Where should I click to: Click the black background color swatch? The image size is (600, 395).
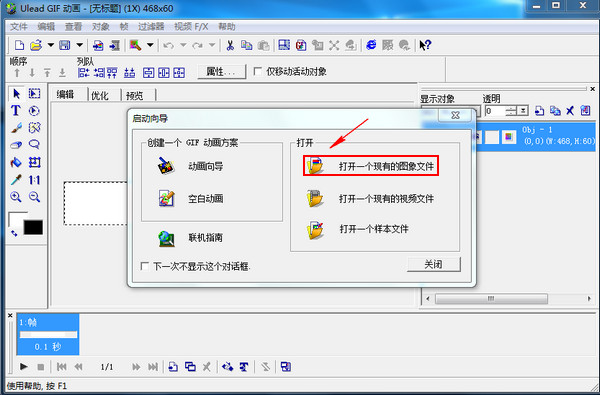(33, 227)
